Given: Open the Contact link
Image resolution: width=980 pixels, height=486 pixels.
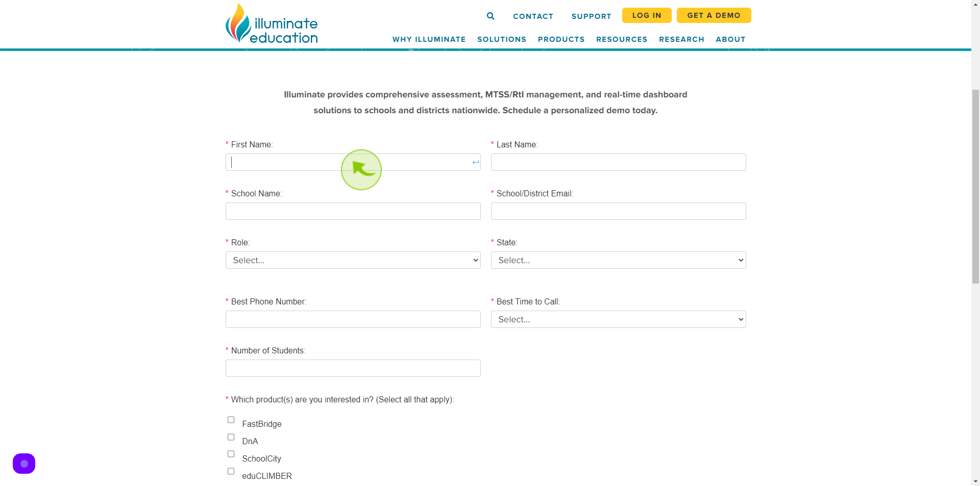Looking at the screenshot, I should [533, 16].
